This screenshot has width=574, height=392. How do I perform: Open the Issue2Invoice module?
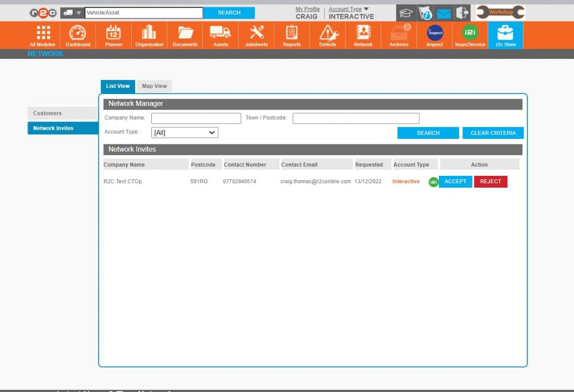(x=470, y=35)
